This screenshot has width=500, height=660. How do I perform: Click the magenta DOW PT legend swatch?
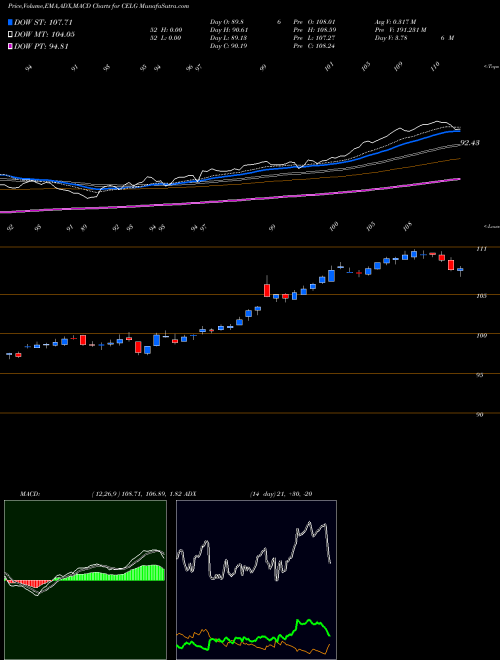click(10, 46)
